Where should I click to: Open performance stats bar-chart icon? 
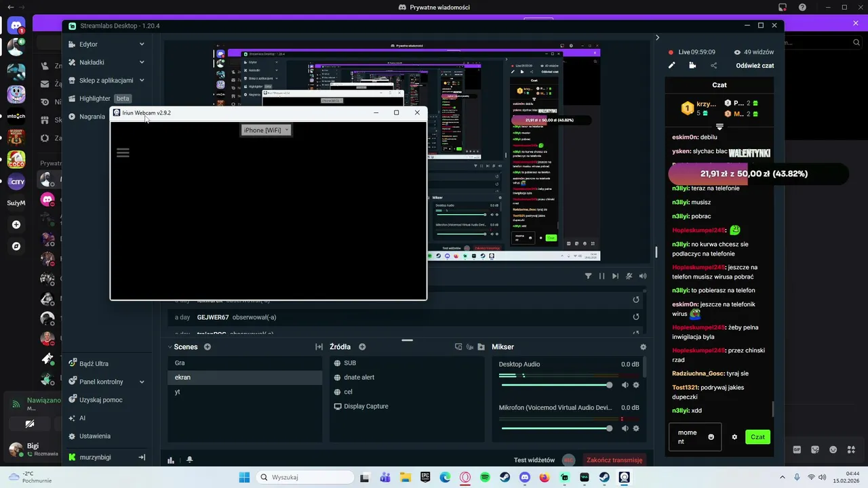171,460
